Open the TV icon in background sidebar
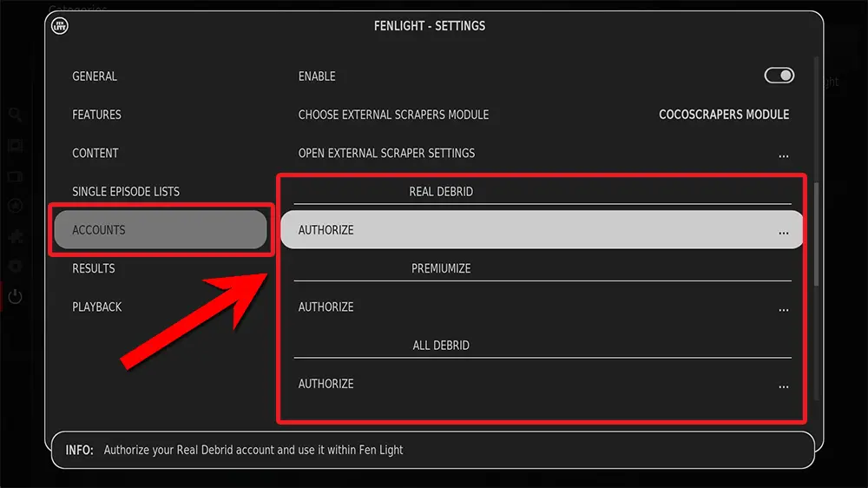Image resolution: width=868 pixels, height=488 pixels. [x=15, y=176]
